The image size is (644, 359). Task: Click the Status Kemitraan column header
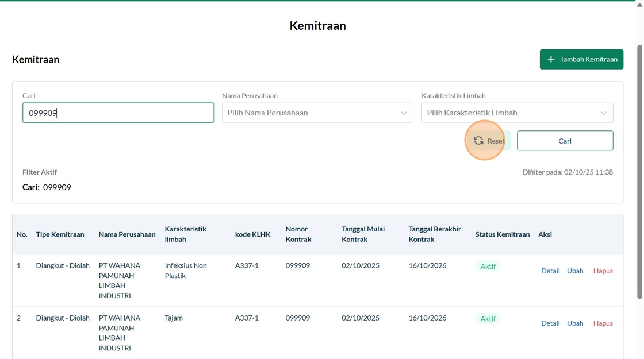pos(503,234)
